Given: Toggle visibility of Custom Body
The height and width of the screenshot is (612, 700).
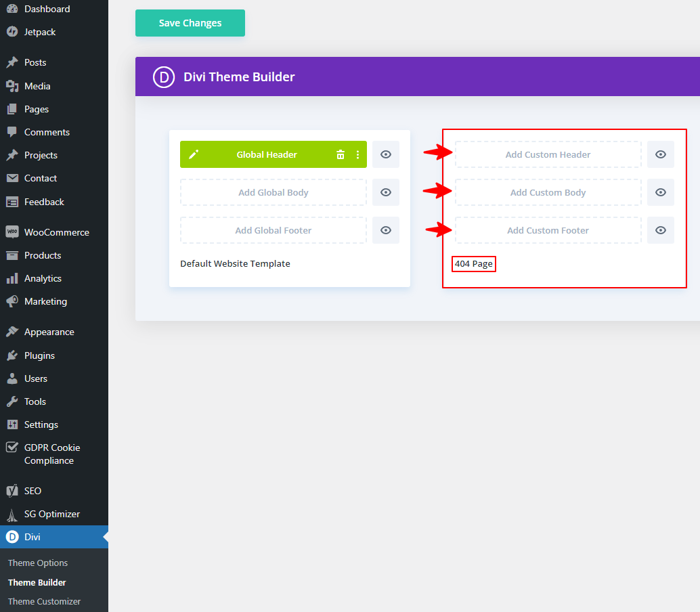Looking at the screenshot, I should 661,192.
